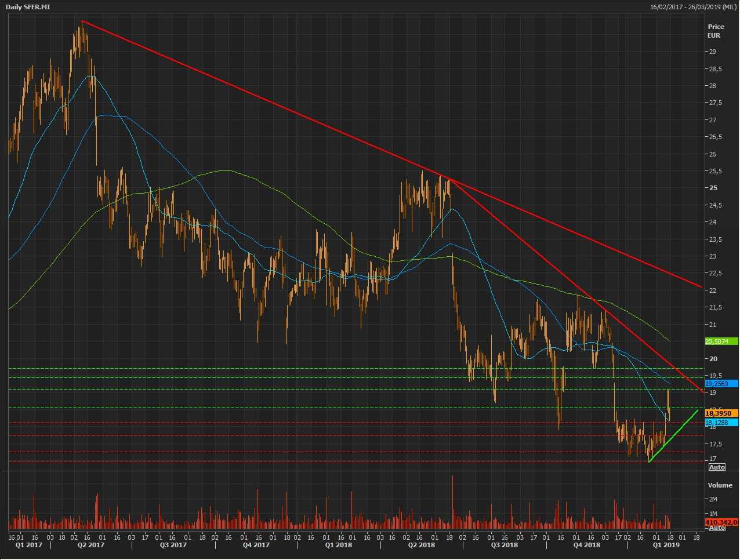Click the Volume panel label

(x=720, y=485)
